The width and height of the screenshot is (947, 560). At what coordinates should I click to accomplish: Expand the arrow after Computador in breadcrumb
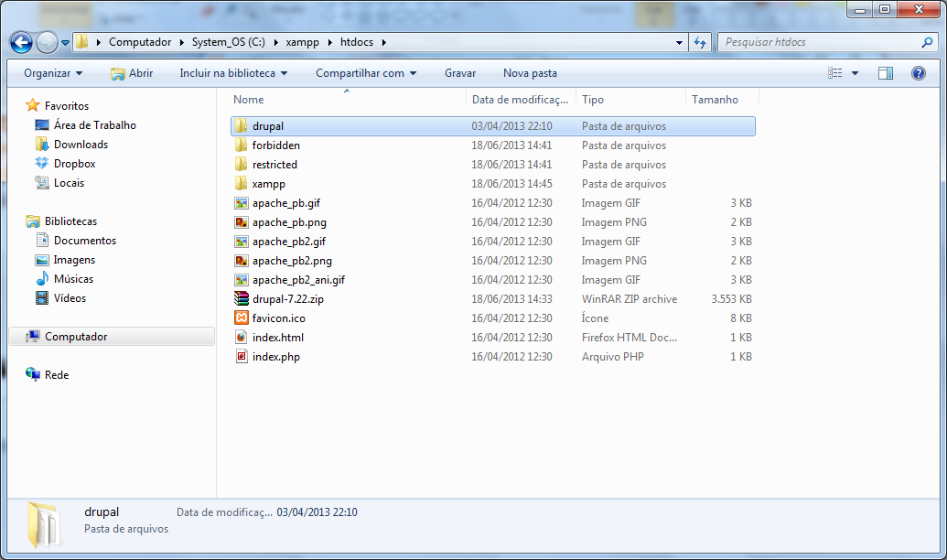click(x=181, y=42)
